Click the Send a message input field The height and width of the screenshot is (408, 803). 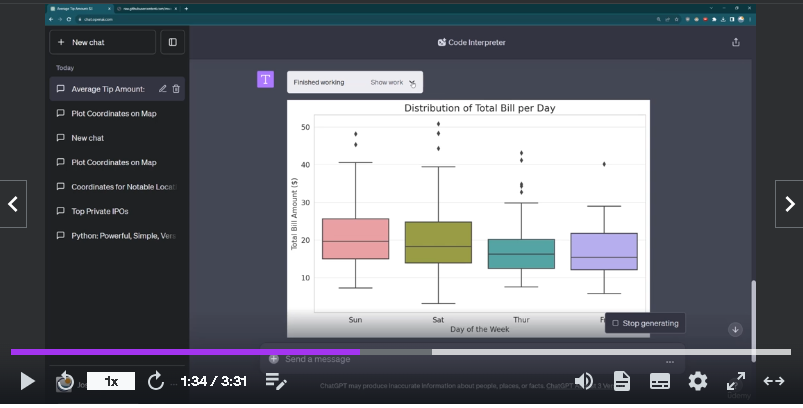click(x=472, y=359)
